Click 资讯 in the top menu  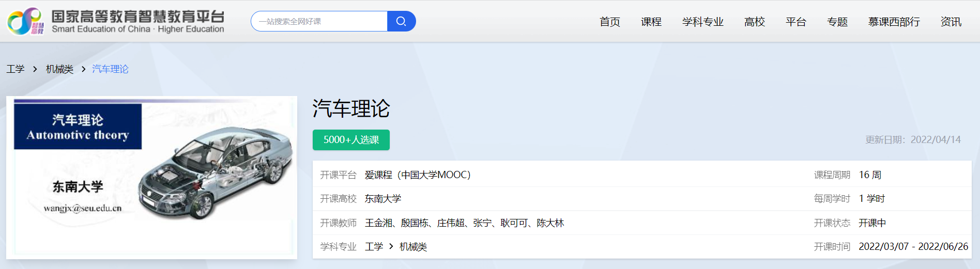click(x=951, y=22)
